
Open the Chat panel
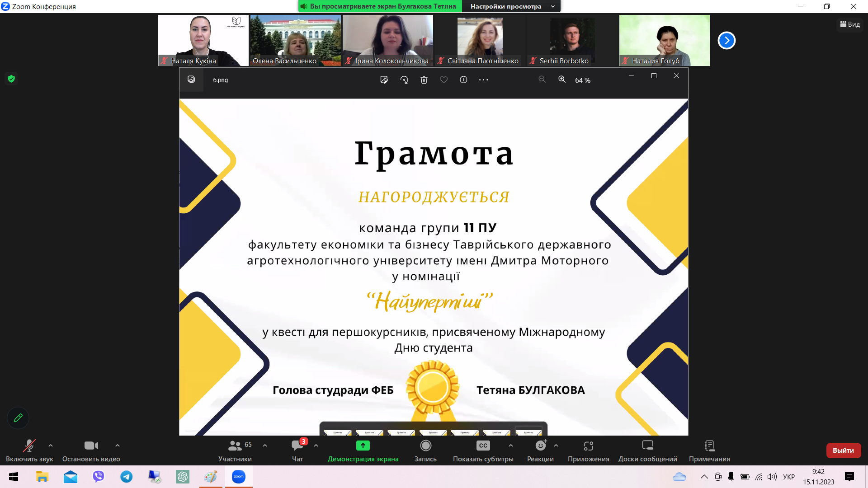(297, 446)
